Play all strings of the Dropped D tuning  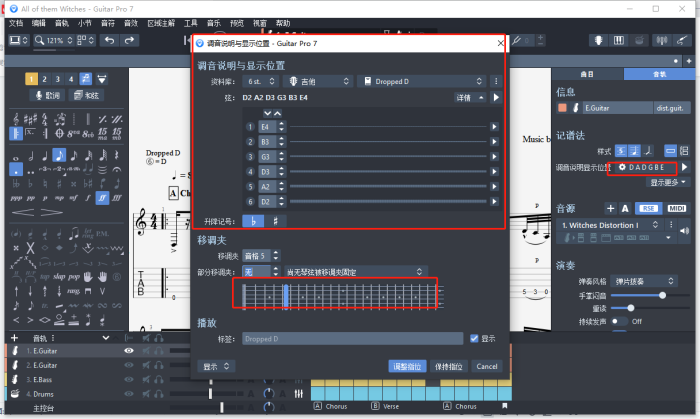click(494, 98)
